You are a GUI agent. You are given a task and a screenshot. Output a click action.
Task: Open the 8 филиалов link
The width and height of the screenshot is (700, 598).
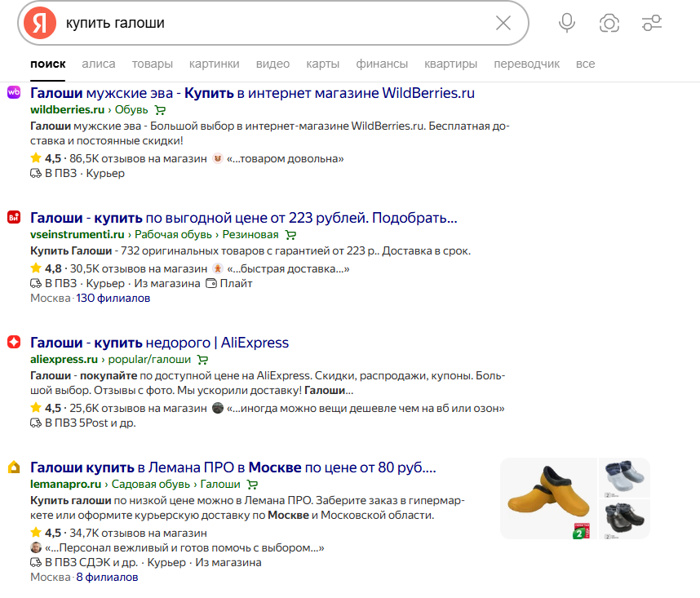point(107,577)
